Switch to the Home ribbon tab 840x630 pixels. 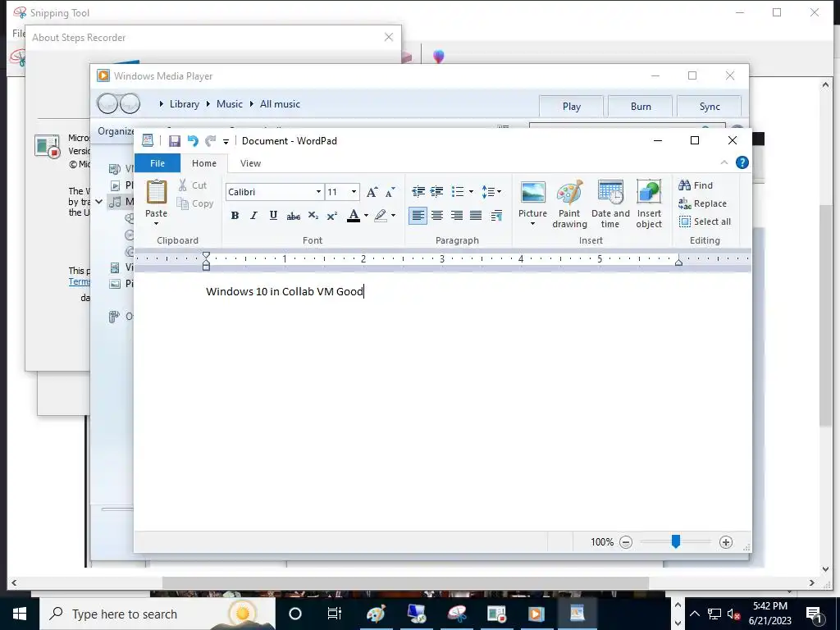pyautogui.click(x=204, y=163)
